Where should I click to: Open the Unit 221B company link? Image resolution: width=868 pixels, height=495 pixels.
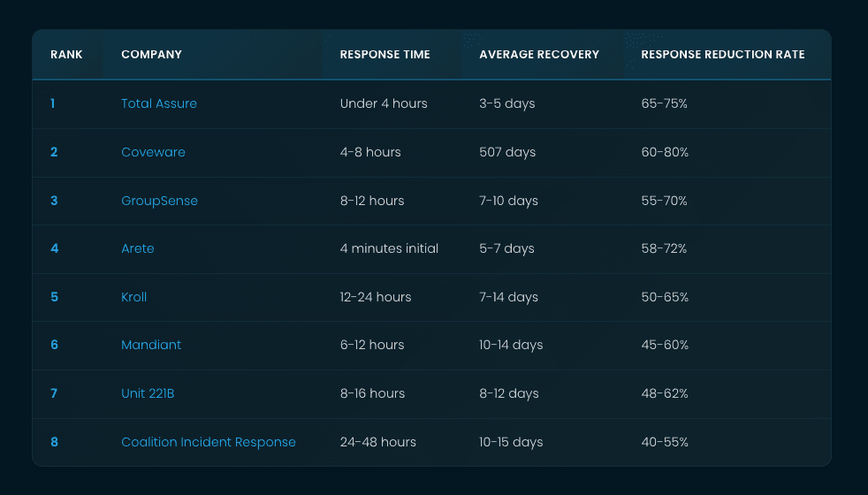point(148,393)
